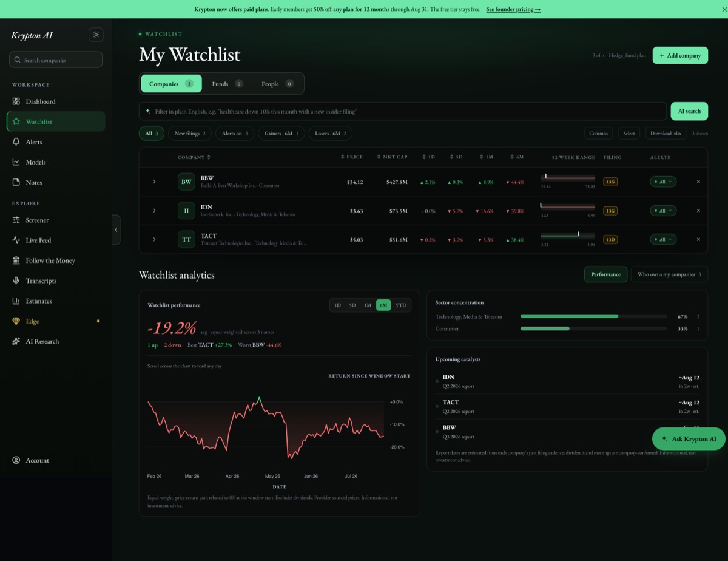
Task: Open the Dashboard icon in sidebar
Action: tap(16, 101)
